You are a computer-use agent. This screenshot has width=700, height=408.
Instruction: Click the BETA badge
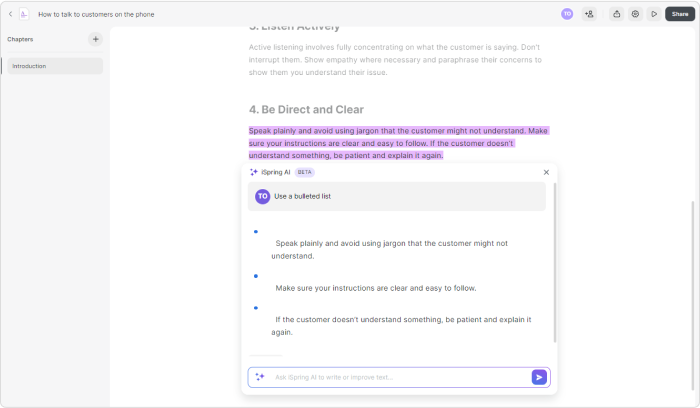tap(304, 172)
